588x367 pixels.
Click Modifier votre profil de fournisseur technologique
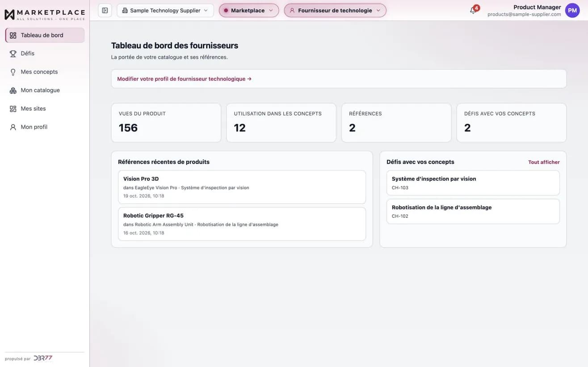pyautogui.click(x=184, y=79)
